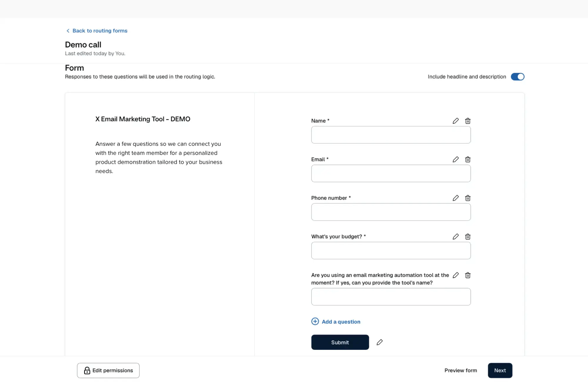The height and width of the screenshot is (384, 588).
Task: Toggle Include headline and description switch
Action: pyautogui.click(x=517, y=77)
